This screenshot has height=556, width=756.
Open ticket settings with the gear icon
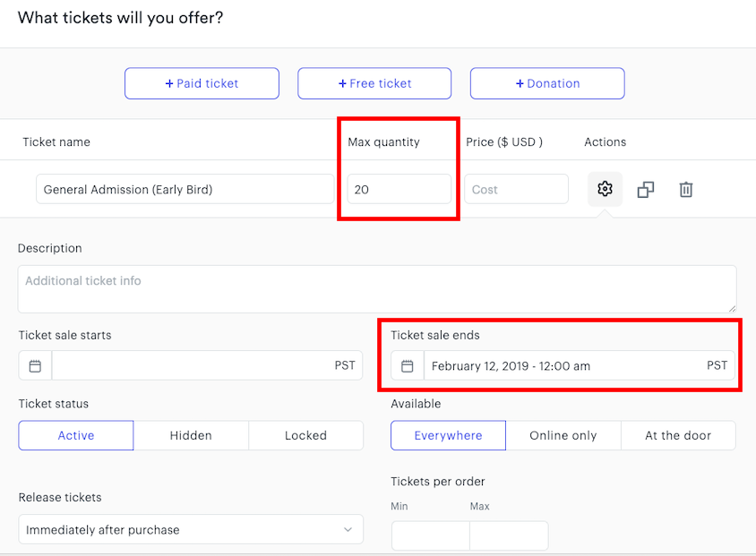(x=605, y=189)
